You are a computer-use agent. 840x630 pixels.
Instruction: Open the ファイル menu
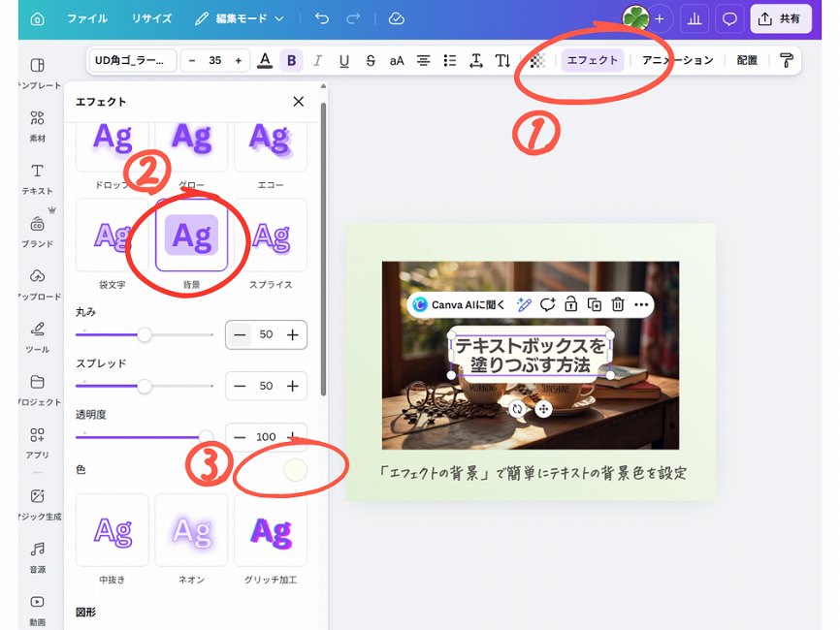tap(87, 18)
